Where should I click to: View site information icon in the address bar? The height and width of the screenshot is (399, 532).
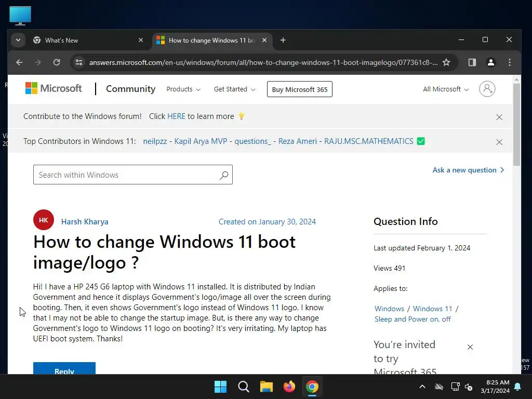[79, 62]
